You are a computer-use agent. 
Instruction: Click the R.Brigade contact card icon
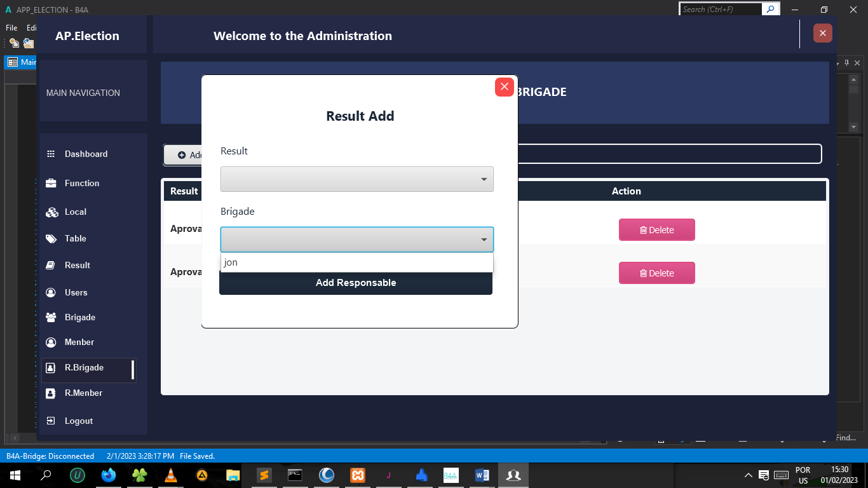pos(51,368)
